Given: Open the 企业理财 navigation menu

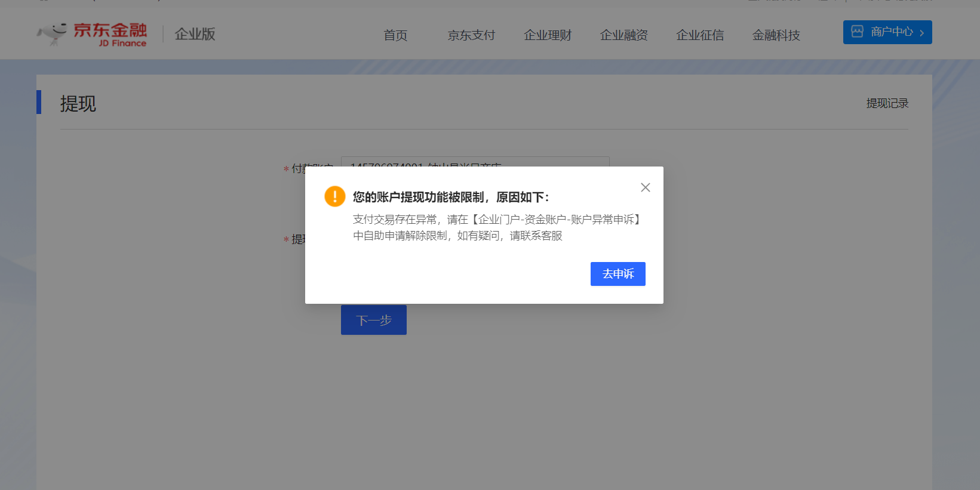Looking at the screenshot, I should [548, 35].
